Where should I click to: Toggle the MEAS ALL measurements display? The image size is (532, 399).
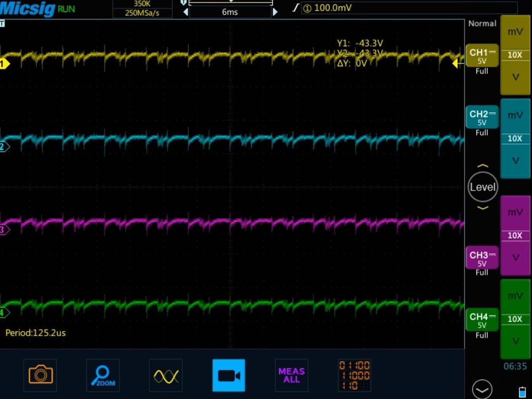[x=291, y=375]
